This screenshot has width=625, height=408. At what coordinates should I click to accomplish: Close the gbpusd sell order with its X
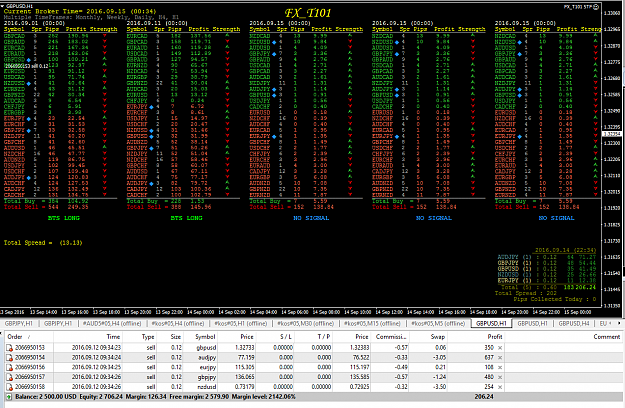[500, 348]
